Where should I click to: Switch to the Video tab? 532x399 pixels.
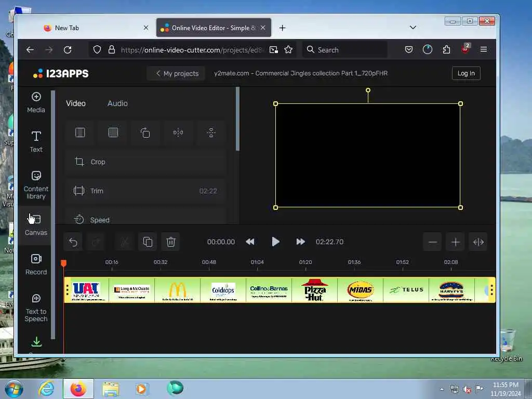click(76, 103)
